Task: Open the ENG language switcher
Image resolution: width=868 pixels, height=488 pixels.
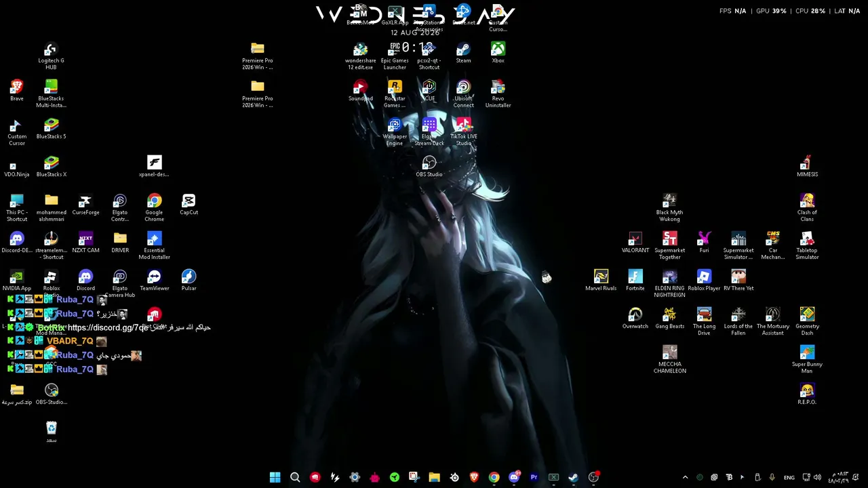Action: [x=789, y=478]
